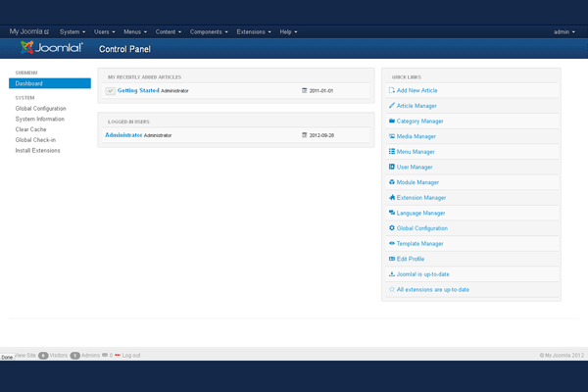Click the calendar icon next to 2011-01-01
Image resolution: width=588 pixels, height=392 pixels.
(x=304, y=90)
